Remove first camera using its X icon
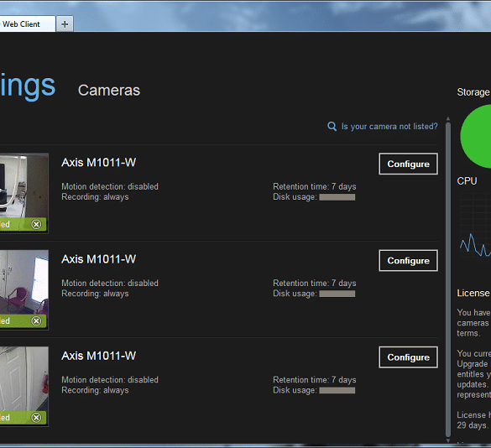 36,224
